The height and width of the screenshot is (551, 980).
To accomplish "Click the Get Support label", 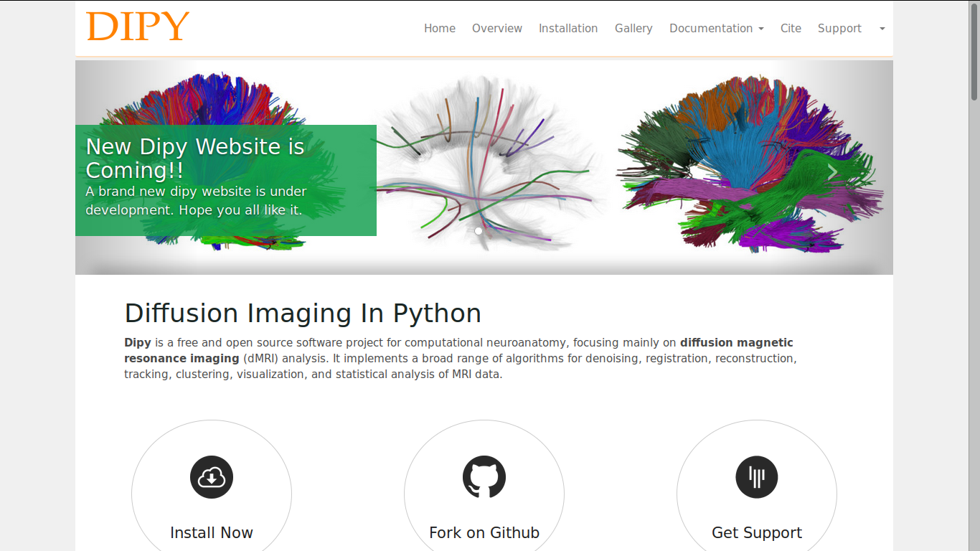I will coord(757,533).
